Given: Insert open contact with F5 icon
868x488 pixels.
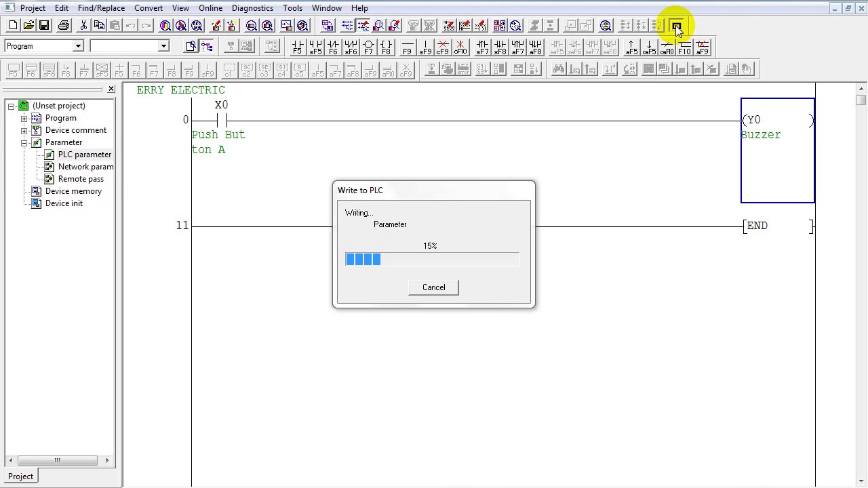Looking at the screenshot, I should (298, 47).
